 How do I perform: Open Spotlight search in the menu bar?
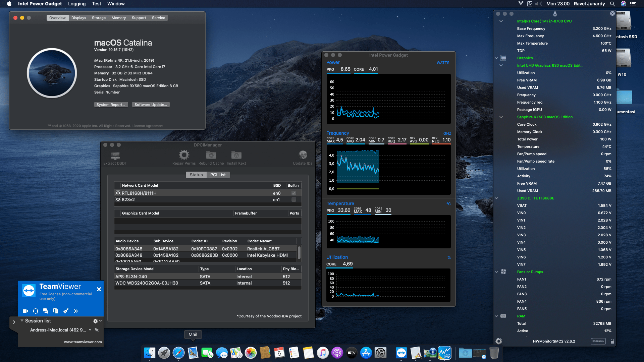pos(612,4)
